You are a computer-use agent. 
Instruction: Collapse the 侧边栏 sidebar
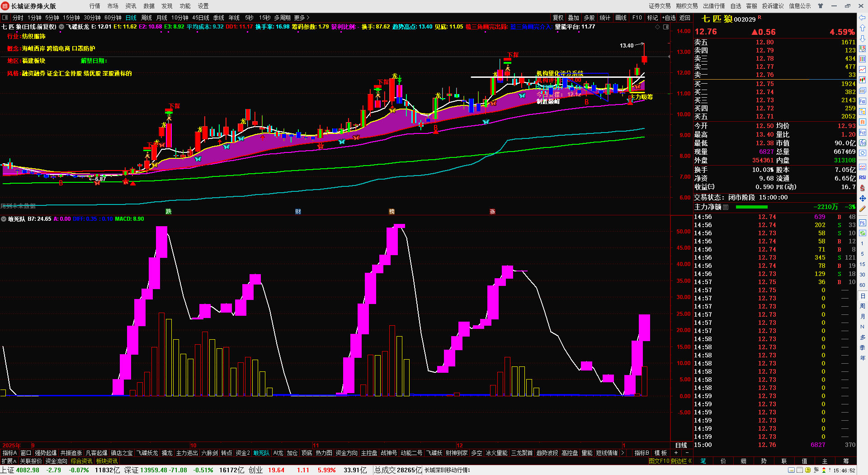681,461
